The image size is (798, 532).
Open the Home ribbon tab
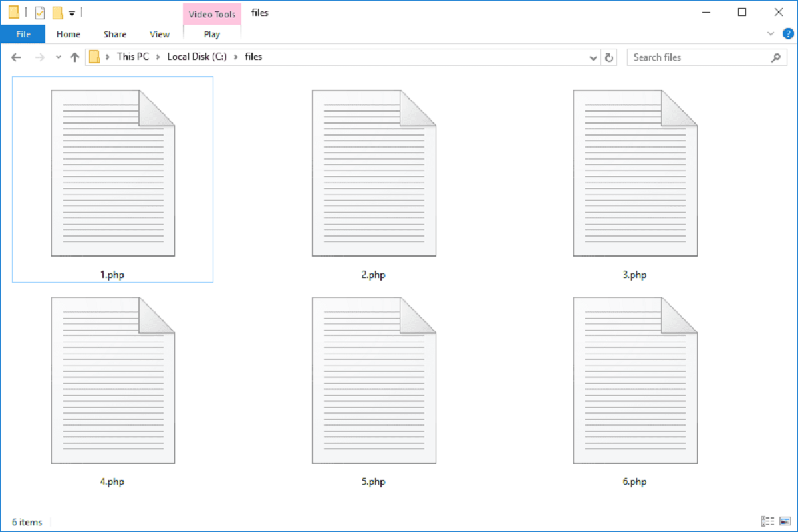68,34
